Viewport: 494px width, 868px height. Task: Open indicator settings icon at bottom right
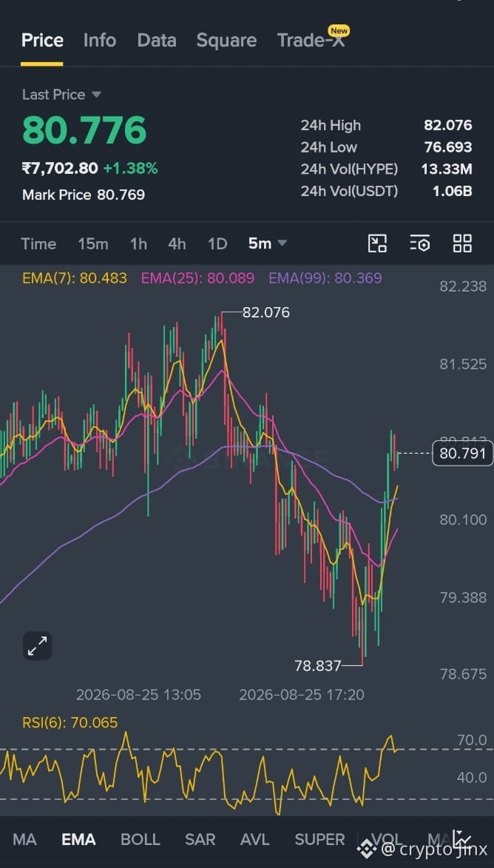461,838
